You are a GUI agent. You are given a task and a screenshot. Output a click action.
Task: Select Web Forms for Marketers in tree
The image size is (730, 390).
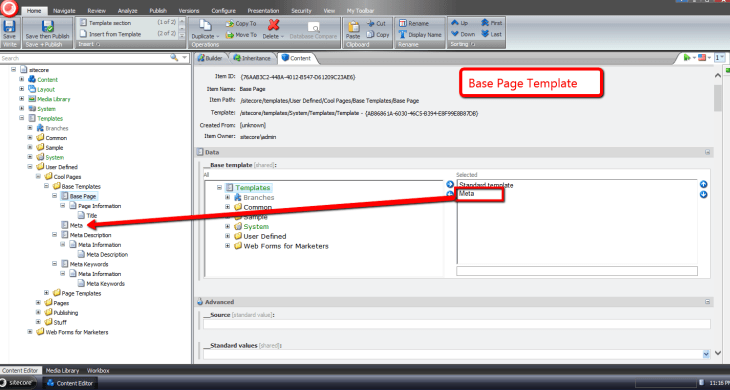pyautogui.click(x=76, y=332)
